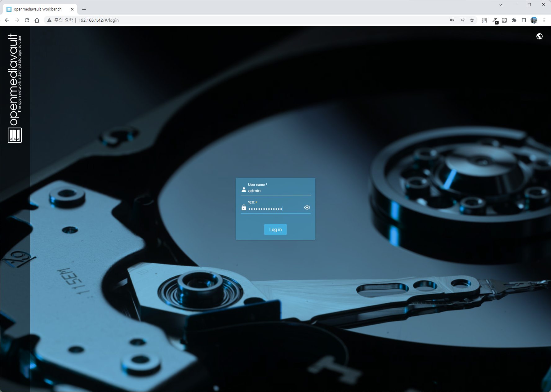This screenshot has height=392, width=551.
Task: Click the Log in button
Action: pyautogui.click(x=275, y=229)
